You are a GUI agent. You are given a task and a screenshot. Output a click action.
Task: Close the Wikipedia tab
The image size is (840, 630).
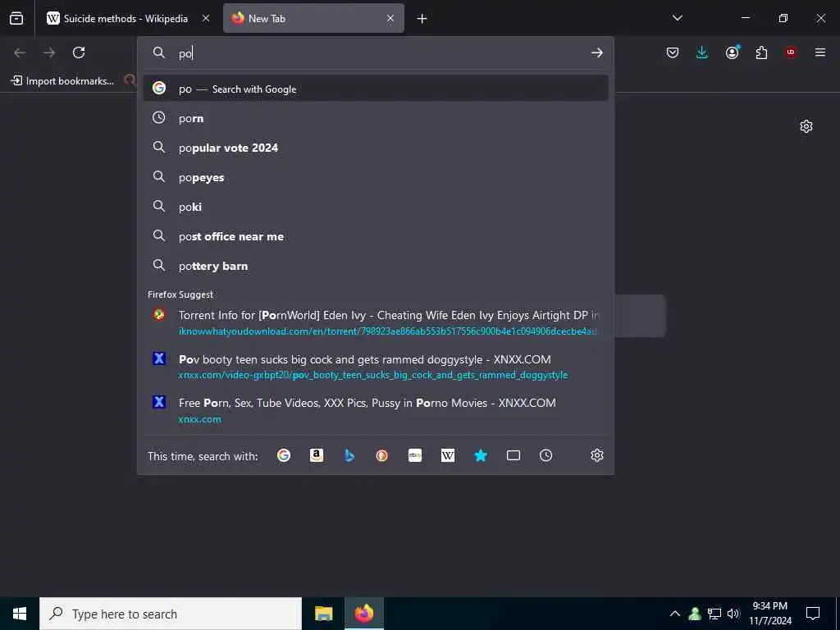click(x=206, y=18)
